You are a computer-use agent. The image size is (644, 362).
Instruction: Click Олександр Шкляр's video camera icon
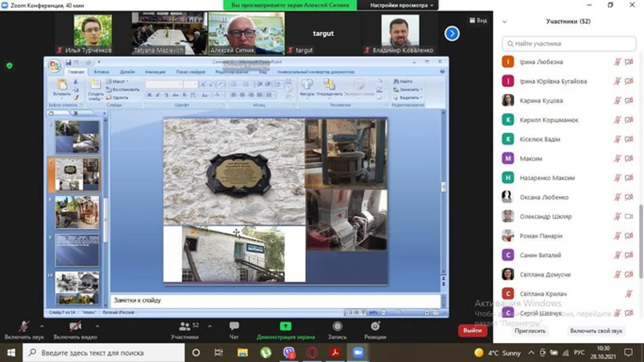[628, 216]
